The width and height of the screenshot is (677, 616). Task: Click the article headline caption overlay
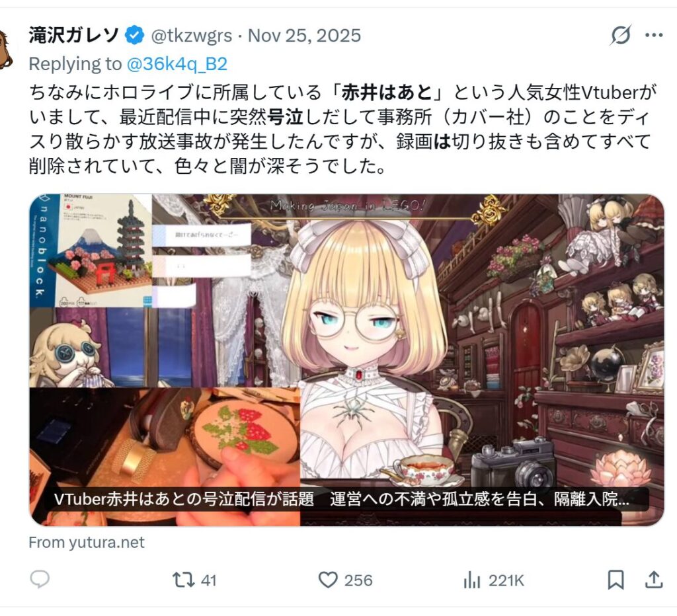click(342, 499)
